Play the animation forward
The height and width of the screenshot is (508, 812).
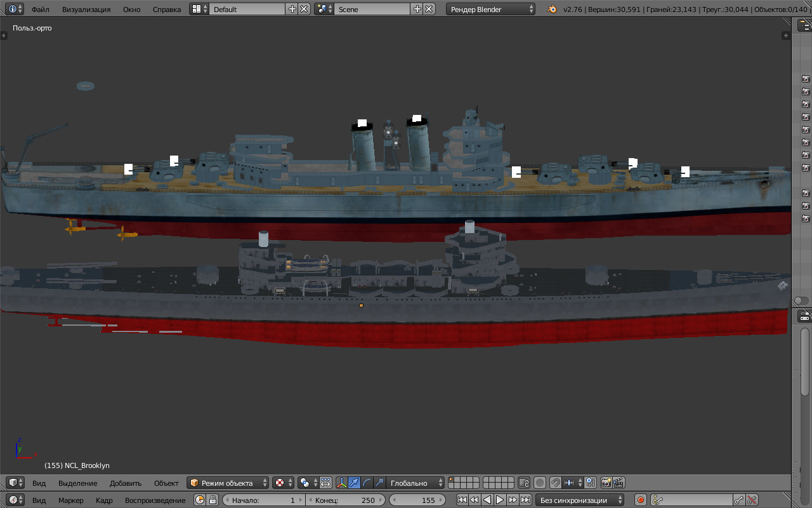pyautogui.click(x=500, y=500)
